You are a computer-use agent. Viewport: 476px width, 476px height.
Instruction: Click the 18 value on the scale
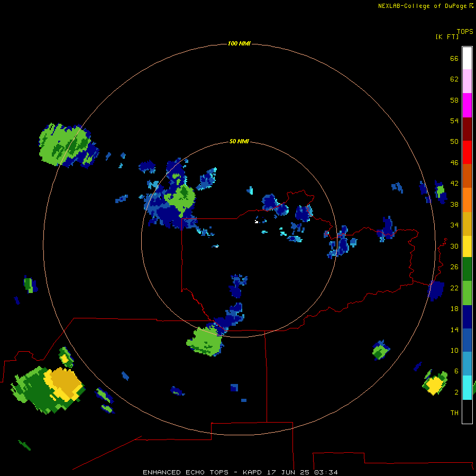click(454, 309)
